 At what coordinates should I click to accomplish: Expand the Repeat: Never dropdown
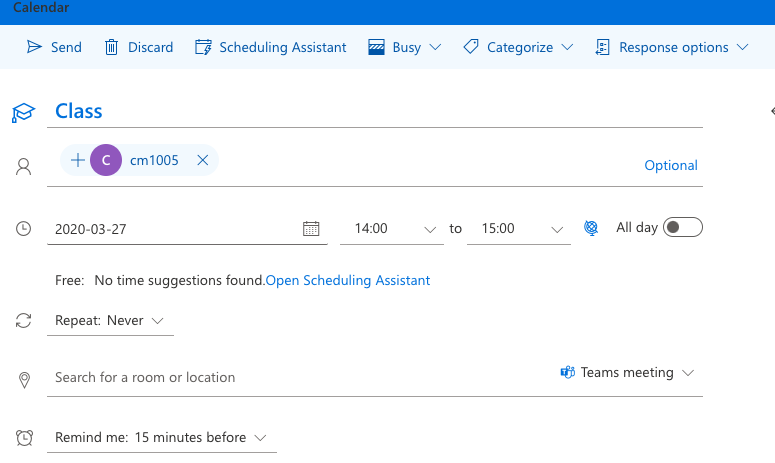(x=110, y=321)
